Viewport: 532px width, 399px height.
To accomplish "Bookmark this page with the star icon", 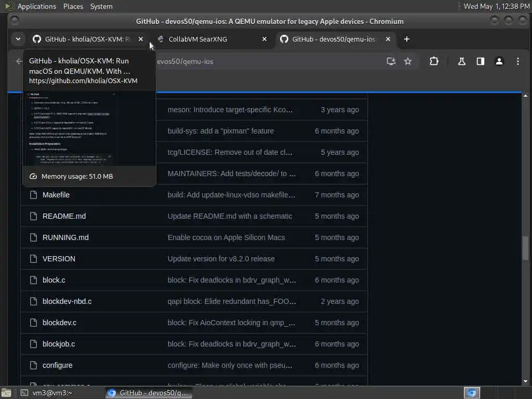I will 407,61.
